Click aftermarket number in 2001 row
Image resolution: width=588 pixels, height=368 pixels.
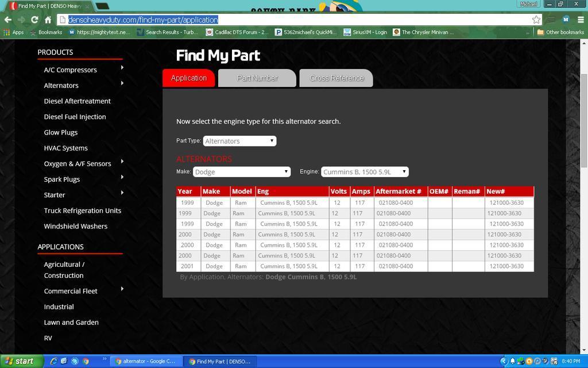click(x=396, y=266)
